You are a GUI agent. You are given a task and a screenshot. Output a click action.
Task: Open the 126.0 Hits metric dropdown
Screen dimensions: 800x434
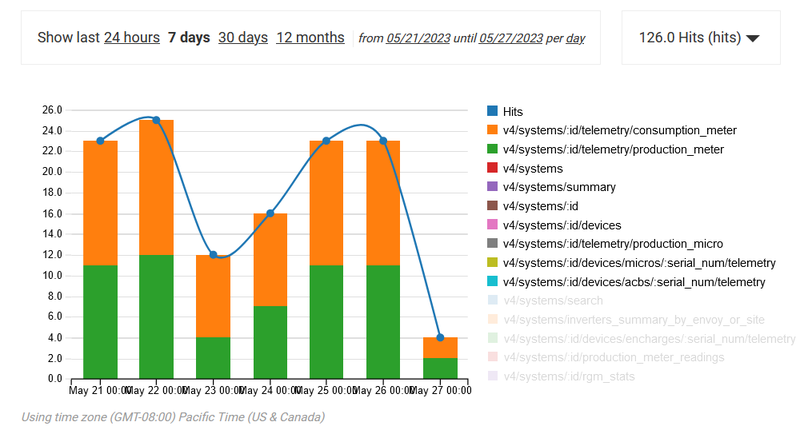699,38
